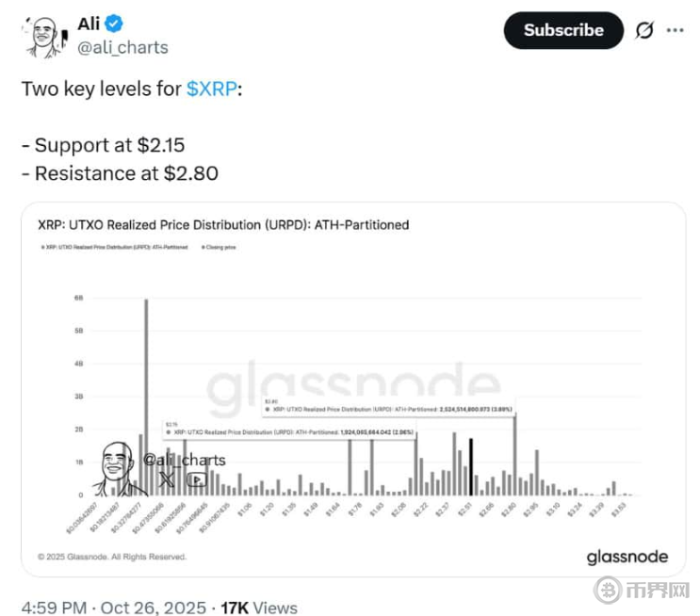Click the Subscribe button

coord(563,30)
